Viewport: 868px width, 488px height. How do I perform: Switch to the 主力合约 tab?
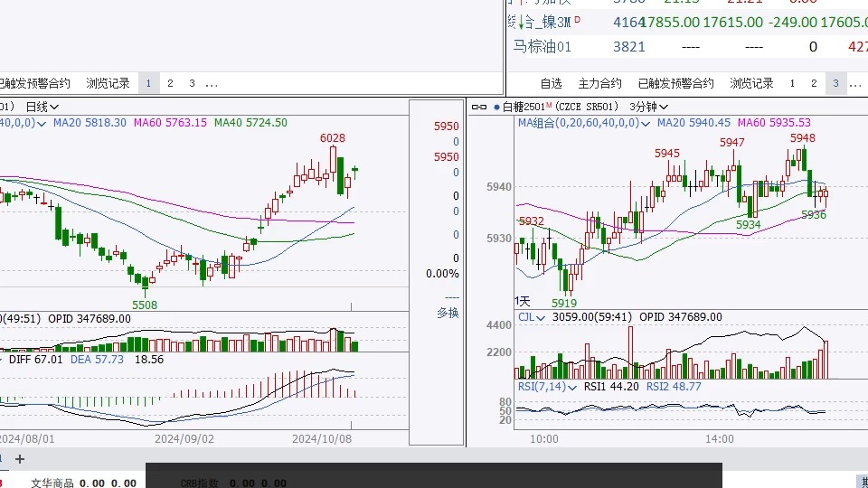599,83
